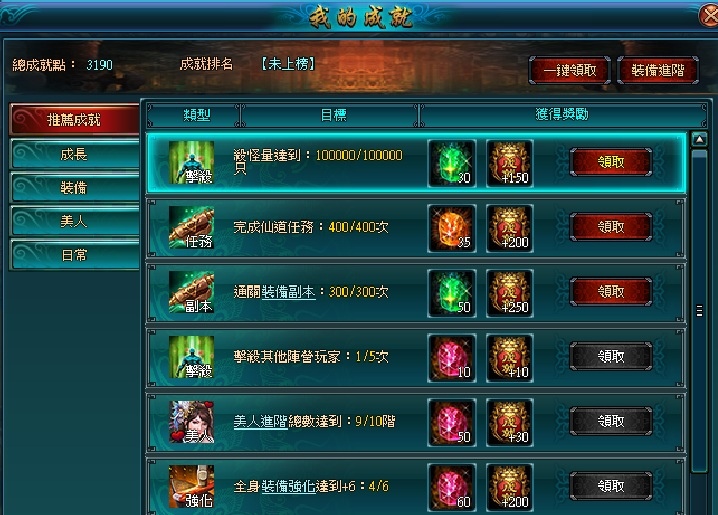Click the +250 achievement point badge

pyautogui.click(x=510, y=293)
